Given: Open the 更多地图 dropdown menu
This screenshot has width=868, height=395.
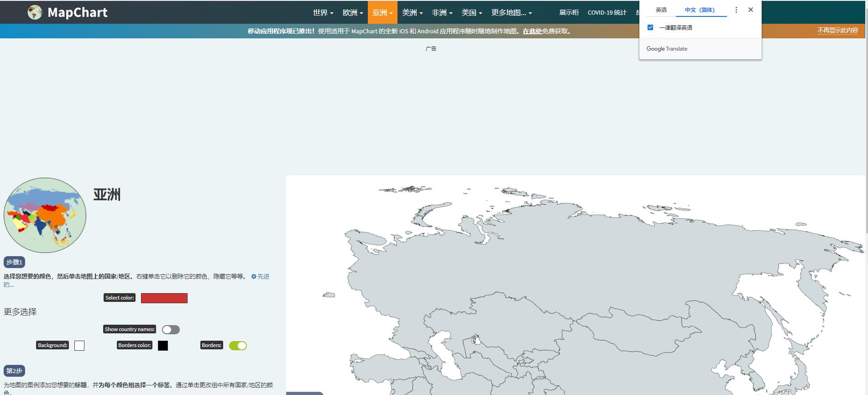Looking at the screenshot, I should (511, 13).
